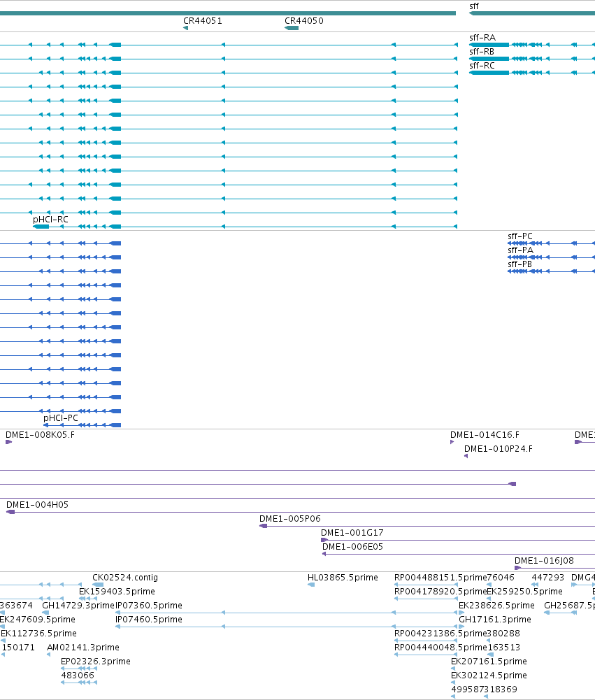This screenshot has width=595, height=700.
Task: Select the RP004231386.5prime label
Action: coord(440,634)
